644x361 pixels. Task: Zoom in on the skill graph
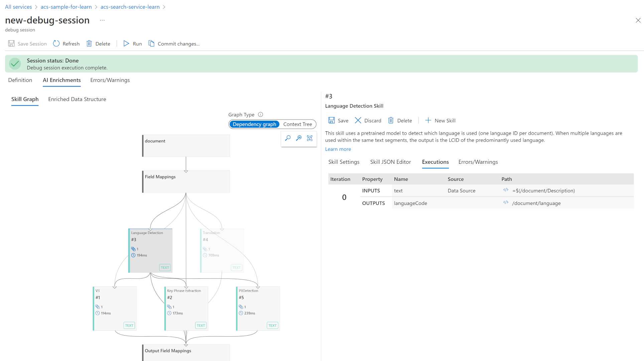point(288,138)
